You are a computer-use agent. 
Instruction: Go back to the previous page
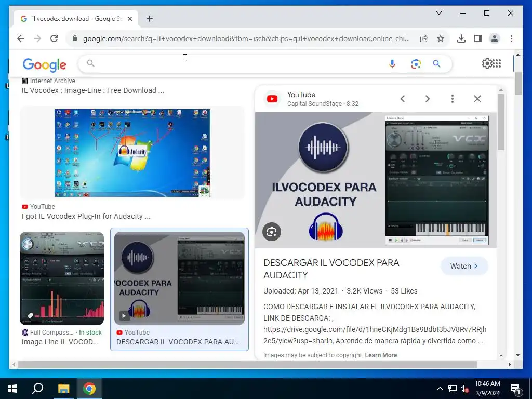[x=21, y=38]
